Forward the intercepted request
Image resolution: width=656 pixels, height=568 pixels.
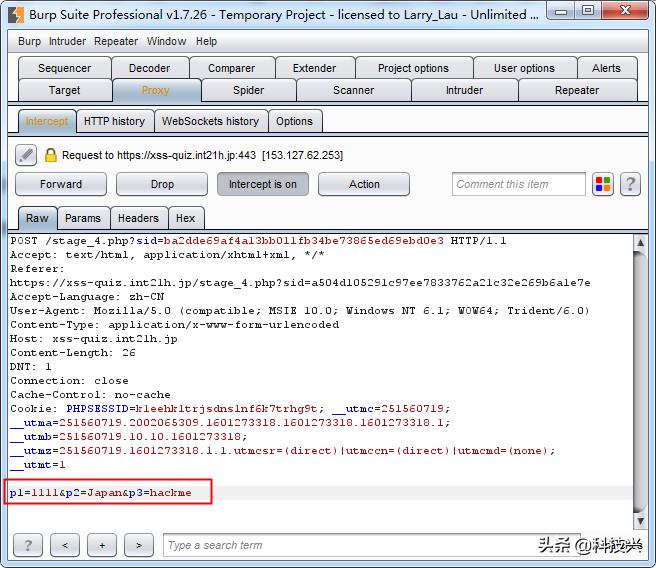coord(61,184)
